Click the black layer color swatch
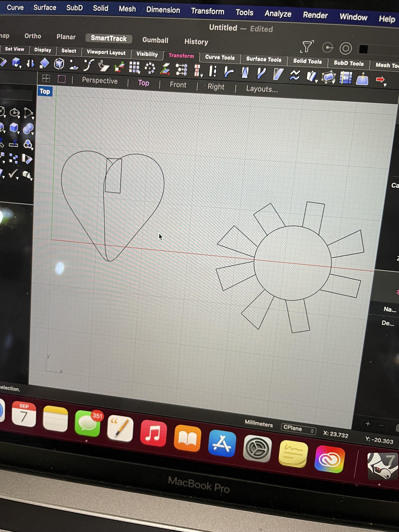Screen dimensions: 399x532 (363, 49)
